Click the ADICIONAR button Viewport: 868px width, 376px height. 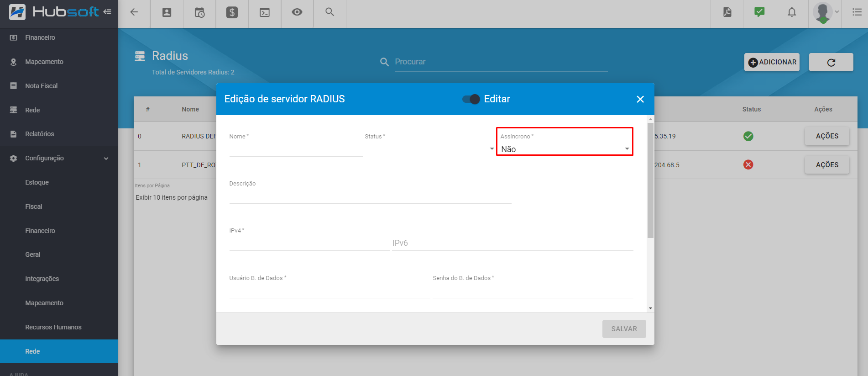click(x=772, y=62)
